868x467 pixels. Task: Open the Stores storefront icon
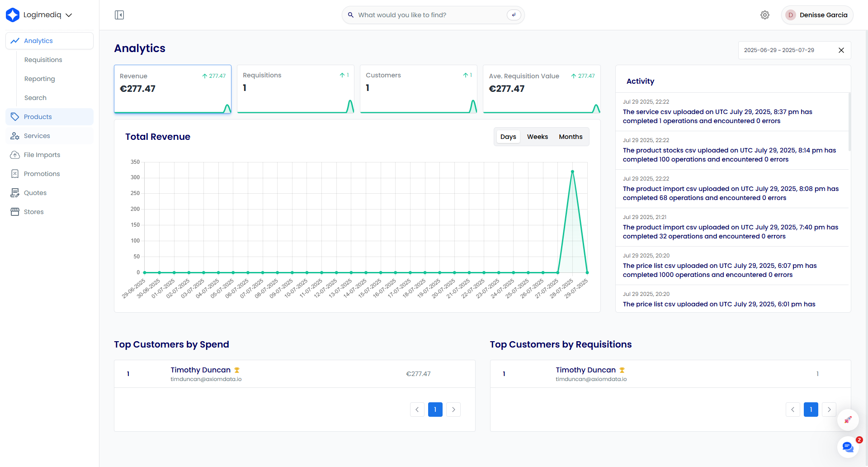click(x=15, y=212)
